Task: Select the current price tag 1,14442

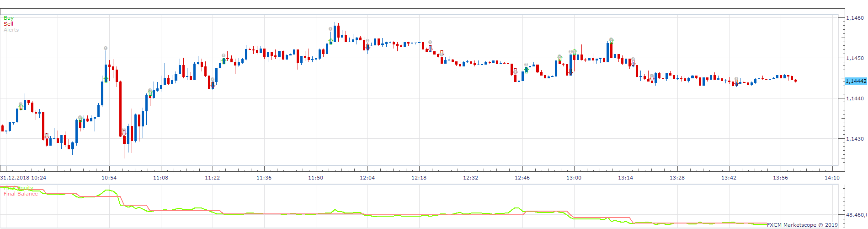Action: point(856,81)
